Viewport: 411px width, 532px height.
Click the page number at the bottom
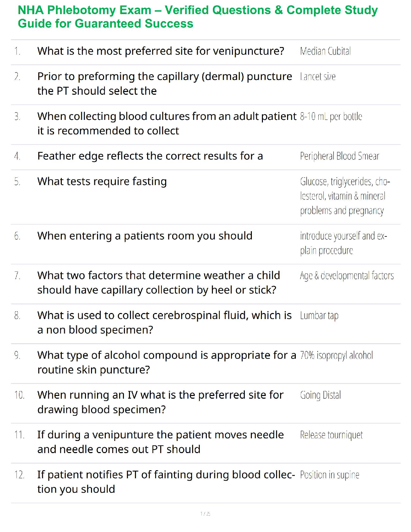(x=205, y=514)
